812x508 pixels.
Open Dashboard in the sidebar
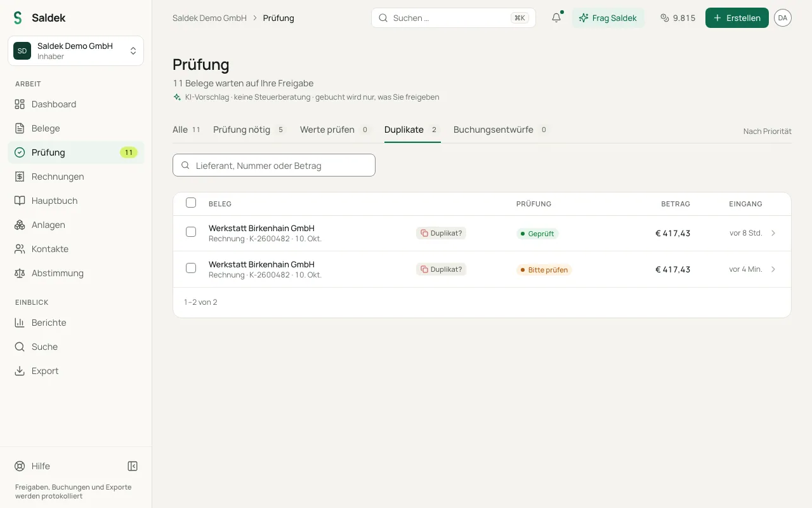click(76, 104)
